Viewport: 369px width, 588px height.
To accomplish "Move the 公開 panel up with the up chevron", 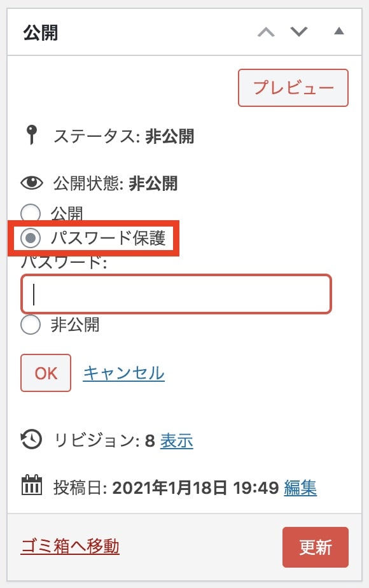I will click(266, 32).
